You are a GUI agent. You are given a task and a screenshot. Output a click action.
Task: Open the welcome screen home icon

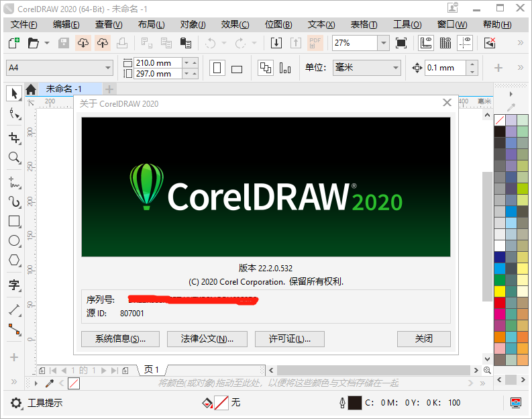point(31,89)
